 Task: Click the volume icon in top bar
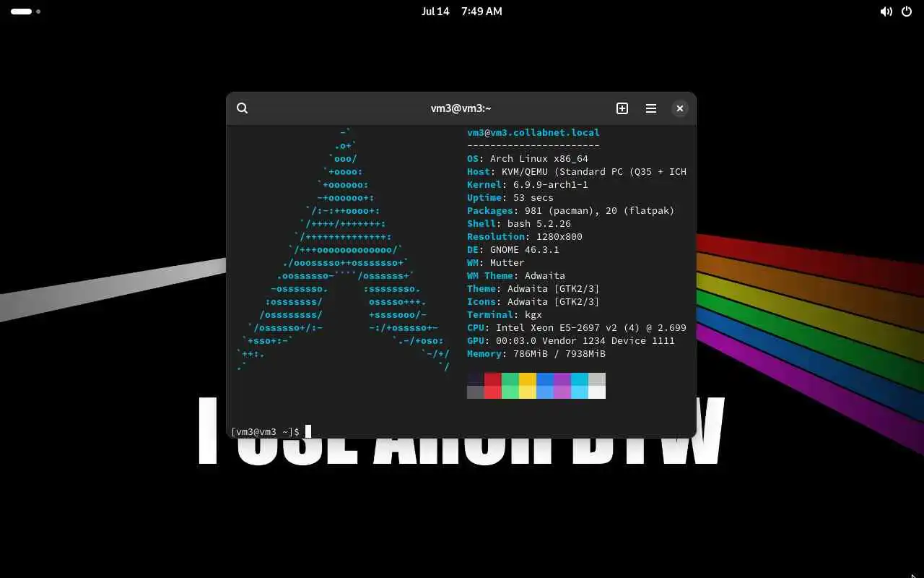pos(886,12)
